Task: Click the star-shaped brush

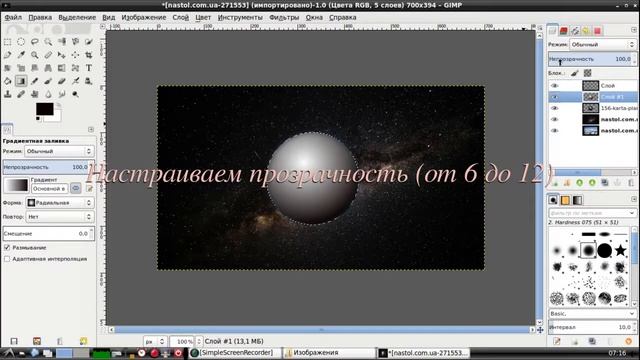Action: (620, 250)
